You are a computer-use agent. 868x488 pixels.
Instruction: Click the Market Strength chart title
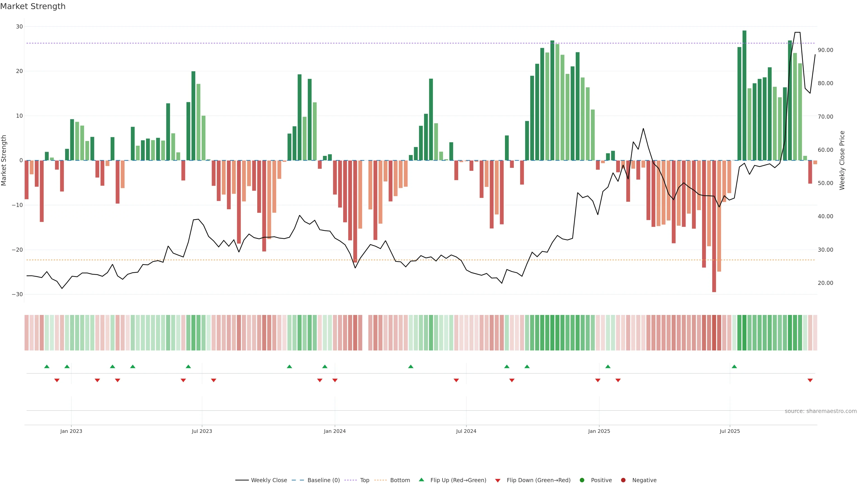pos(33,6)
